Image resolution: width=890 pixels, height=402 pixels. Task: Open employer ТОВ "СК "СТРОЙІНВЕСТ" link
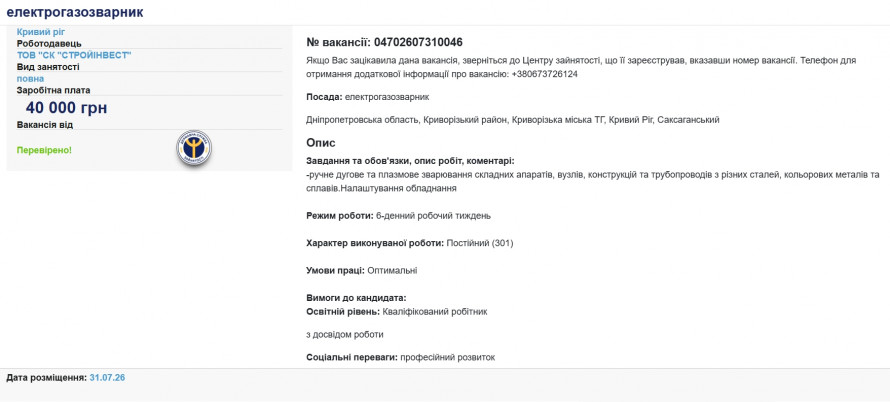[x=74, y=55]
